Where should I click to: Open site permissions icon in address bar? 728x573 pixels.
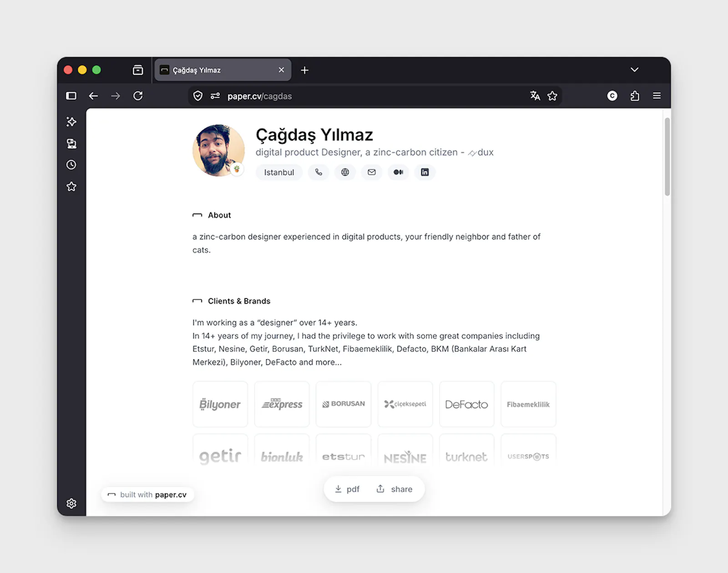click(x=215, y=96)
